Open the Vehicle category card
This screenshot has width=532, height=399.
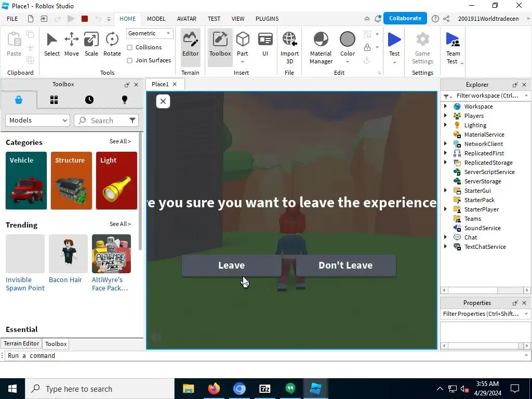coord(26,180)
